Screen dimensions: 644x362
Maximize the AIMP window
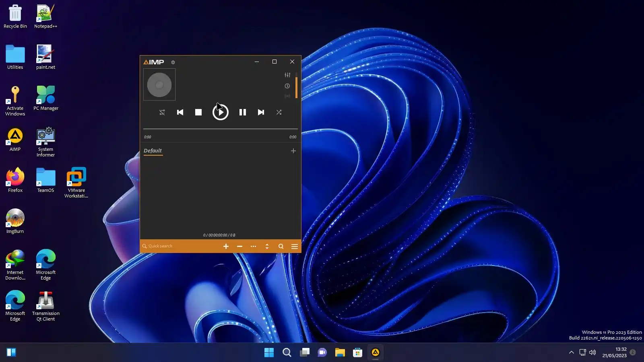click(x=275, y=62)
